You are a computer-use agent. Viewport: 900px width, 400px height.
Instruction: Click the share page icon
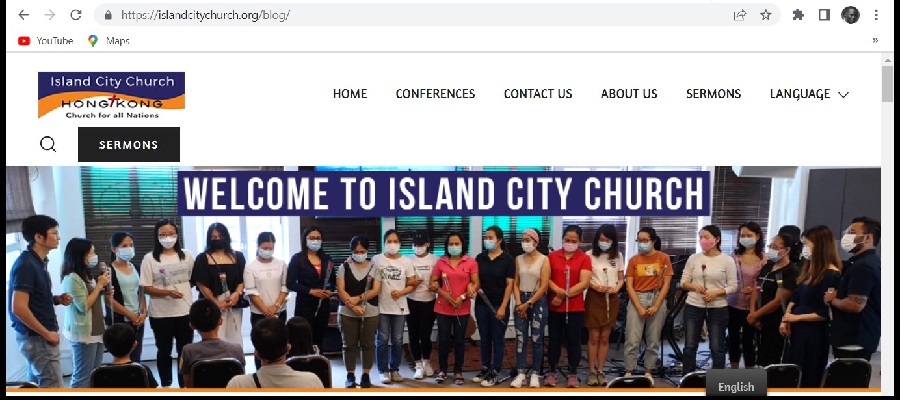coord(740,15)
